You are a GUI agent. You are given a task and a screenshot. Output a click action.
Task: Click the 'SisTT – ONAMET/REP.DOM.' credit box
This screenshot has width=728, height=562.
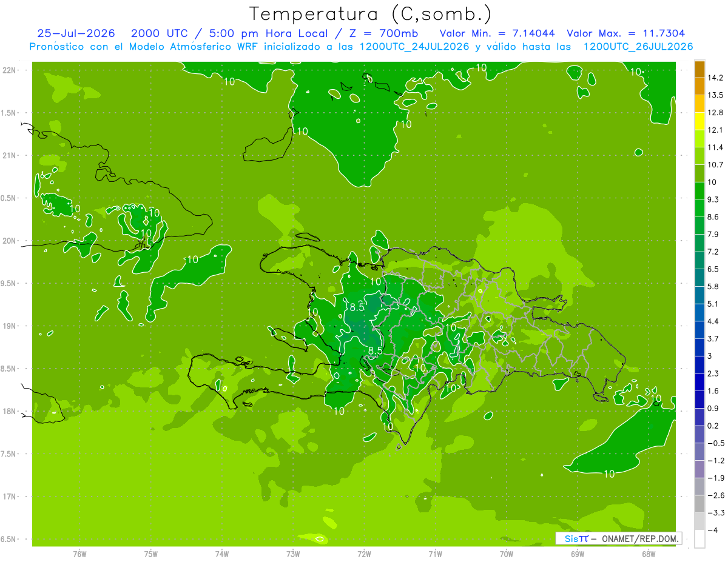click(620, 538)
